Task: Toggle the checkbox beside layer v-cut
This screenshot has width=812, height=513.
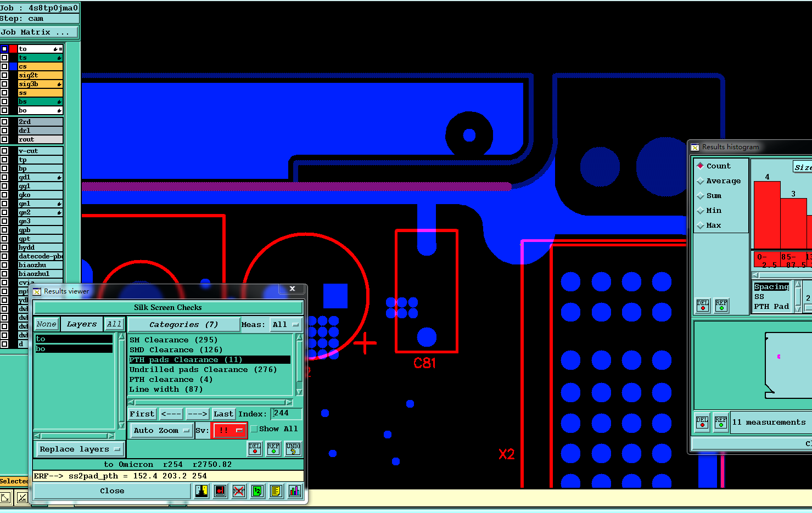Action: click(4, 151)
